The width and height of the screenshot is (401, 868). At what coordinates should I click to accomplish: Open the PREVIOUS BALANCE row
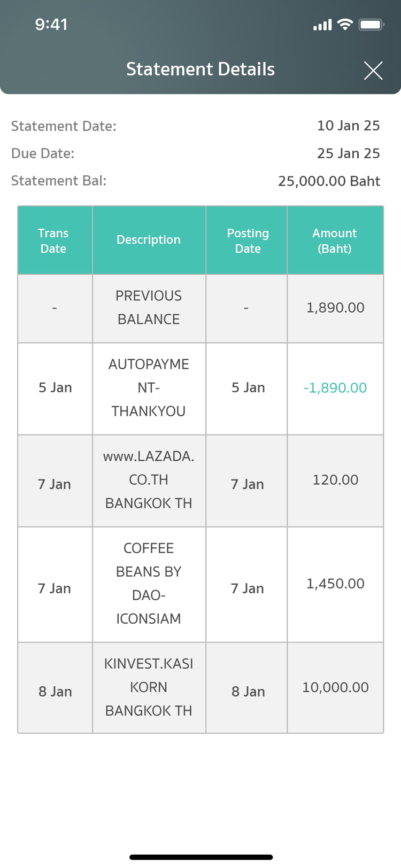pos(149,308)
